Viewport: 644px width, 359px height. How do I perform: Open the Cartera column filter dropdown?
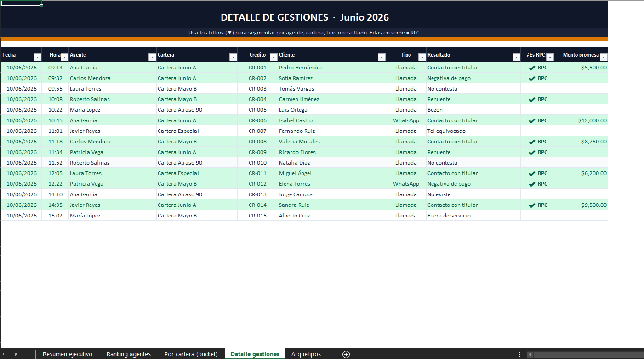pos(233,57)
